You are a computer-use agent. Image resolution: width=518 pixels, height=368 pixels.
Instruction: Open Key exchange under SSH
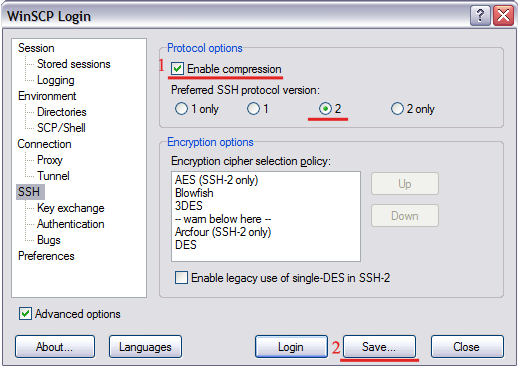tap(71, 208)
